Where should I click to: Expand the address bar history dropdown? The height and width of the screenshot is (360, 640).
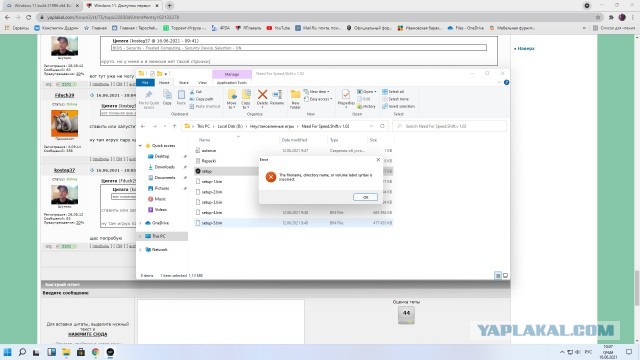[371, 127]
